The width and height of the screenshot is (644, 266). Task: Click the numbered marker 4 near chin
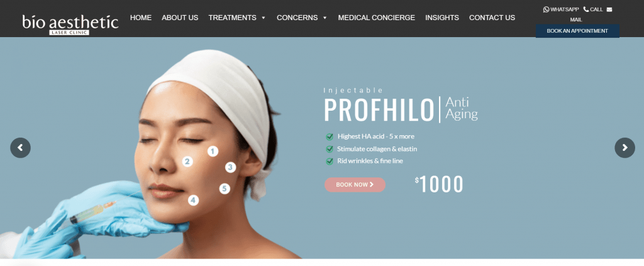(x=194, y=201)
